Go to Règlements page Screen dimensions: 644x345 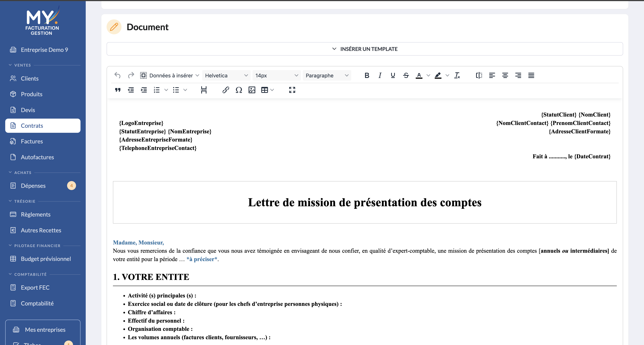point(43,214)
